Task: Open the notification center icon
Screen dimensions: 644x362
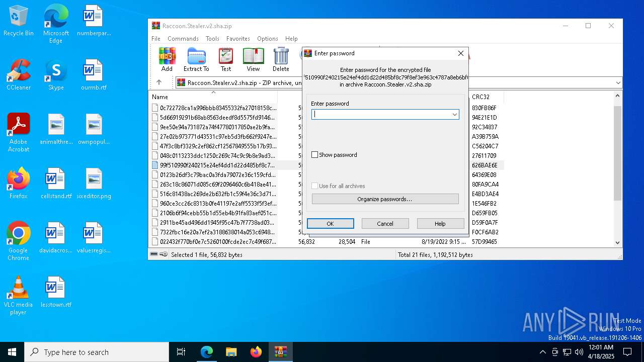Action: [627, 352]
